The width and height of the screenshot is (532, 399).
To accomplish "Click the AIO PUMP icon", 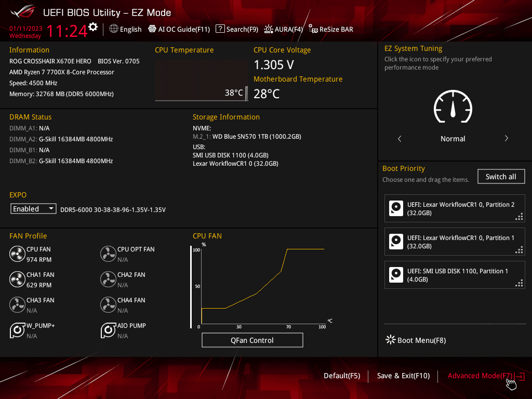I will (x=108, y=330).
